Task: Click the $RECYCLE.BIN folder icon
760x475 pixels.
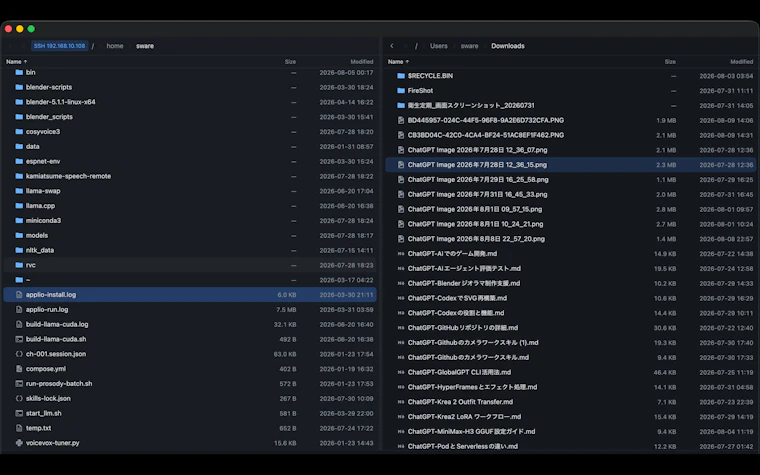Action: [401, 76]
